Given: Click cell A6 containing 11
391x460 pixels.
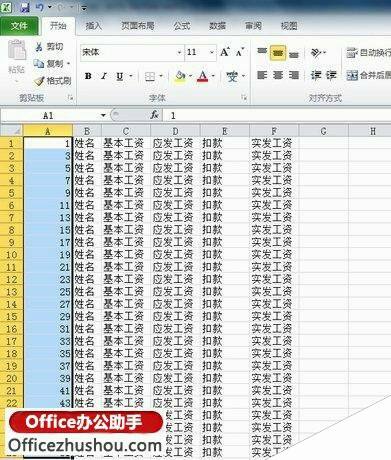Looking at the screenshot, I should (x=48, y=205).
